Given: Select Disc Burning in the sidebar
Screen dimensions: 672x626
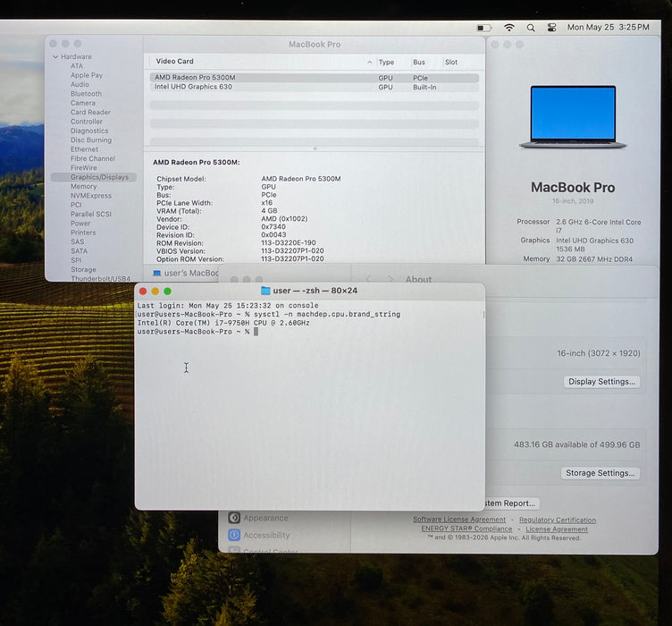Looking at the screenshot, I should tap(91, 140).
